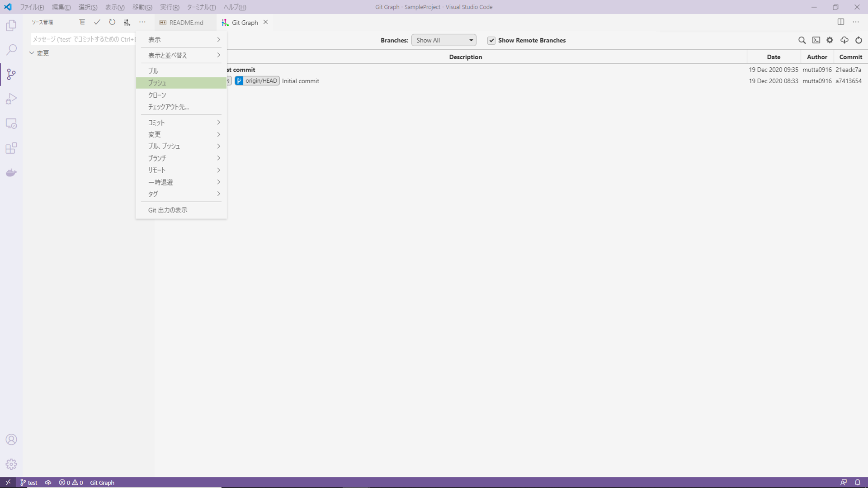Open Git Graph repository settings gear
Image resolution: width=868 pixels, height=488 pixels.
tap(830, 40)
